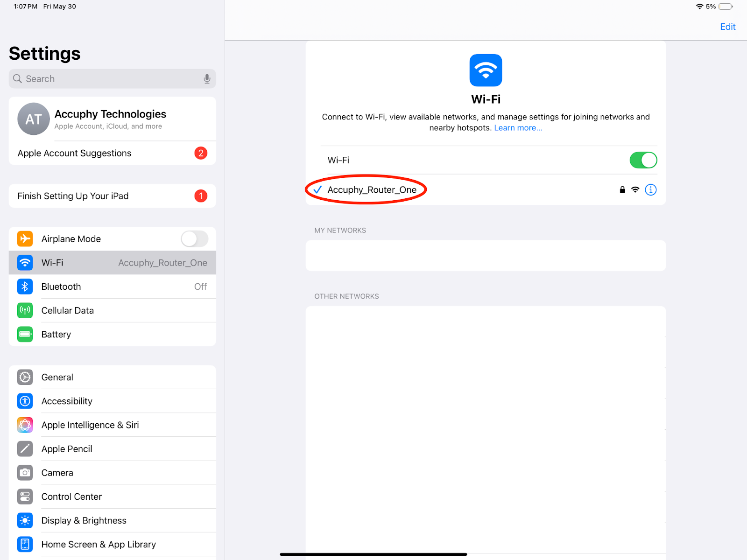This screenshot has height=560, width=747.
Task: Tap the home indicator bar
Action: 373,554
